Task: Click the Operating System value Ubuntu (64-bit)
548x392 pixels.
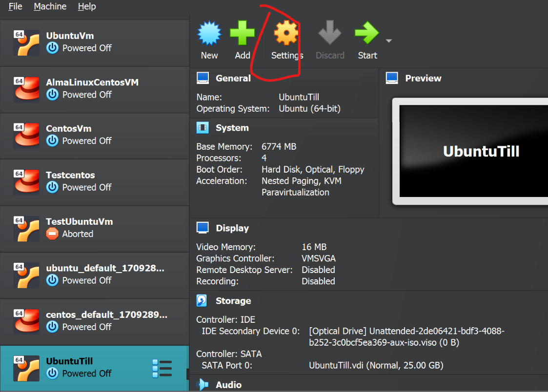Action: coord(309,109)
